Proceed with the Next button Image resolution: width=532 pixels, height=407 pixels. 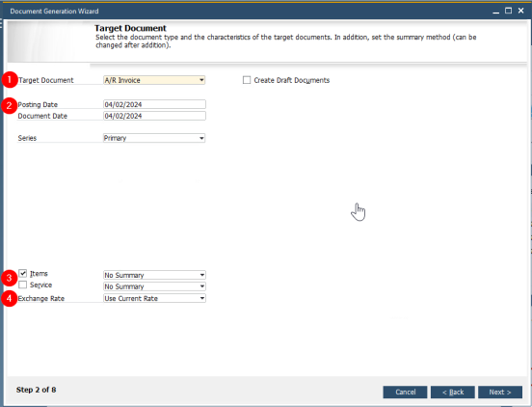[500, 393]
